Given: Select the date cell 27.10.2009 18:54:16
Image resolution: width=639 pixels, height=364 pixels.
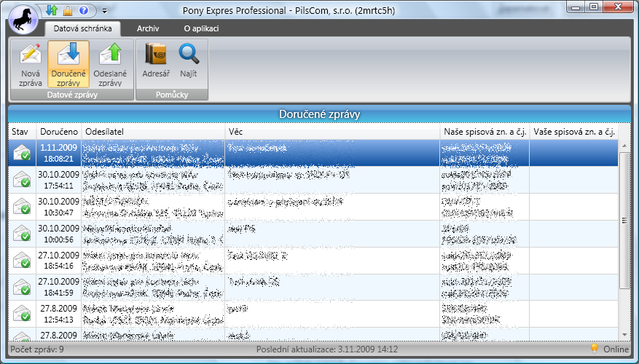Looking at the screenshot, I should coord(59,261).
